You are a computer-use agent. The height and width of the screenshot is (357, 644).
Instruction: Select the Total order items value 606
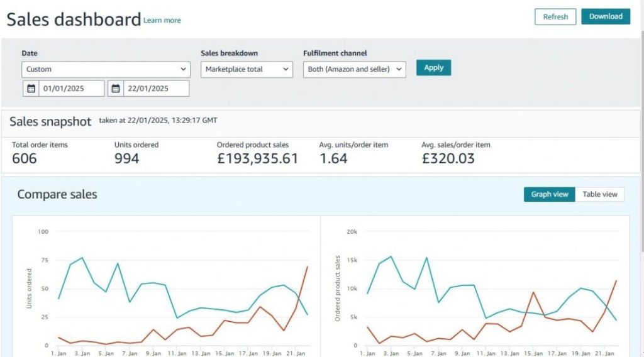click(25, 158)
